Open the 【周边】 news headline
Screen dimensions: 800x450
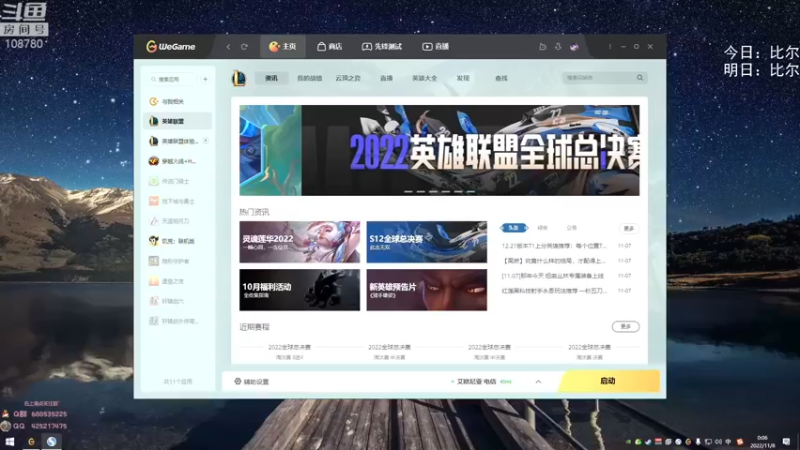tap(554, 261)
